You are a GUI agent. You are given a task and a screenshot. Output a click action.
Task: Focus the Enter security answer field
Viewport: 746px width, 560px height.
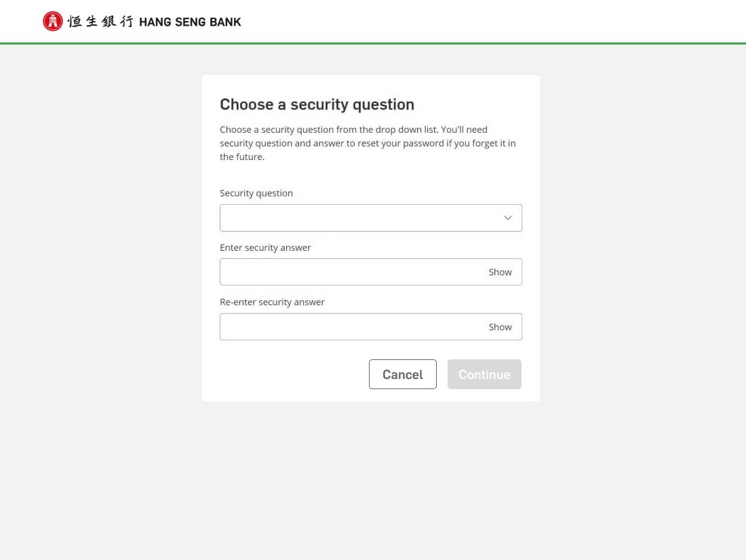coord(349,272)
